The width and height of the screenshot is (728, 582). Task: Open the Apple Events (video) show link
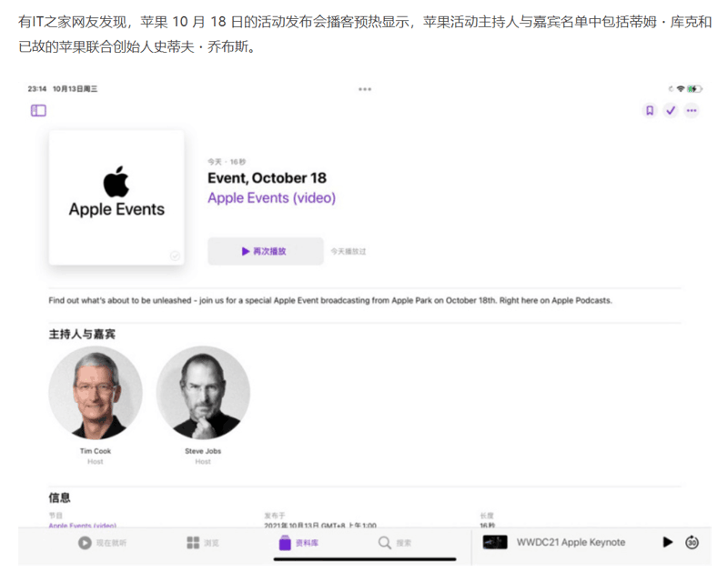[x=271, y=198]
